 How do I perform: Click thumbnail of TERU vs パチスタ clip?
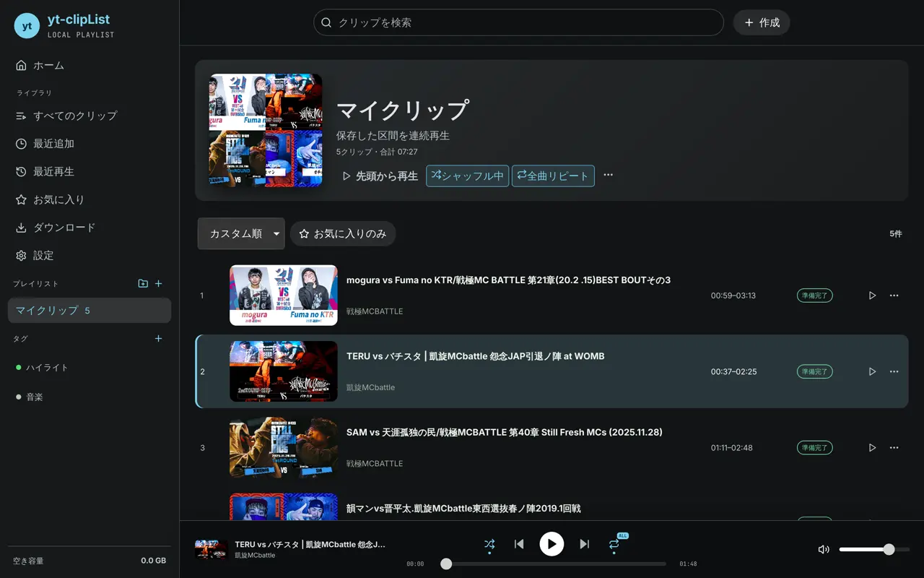[284, 371]
